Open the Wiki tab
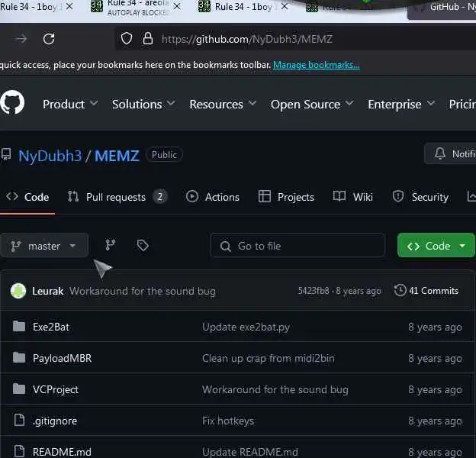The image size is (476, 458). coord(353,197)
